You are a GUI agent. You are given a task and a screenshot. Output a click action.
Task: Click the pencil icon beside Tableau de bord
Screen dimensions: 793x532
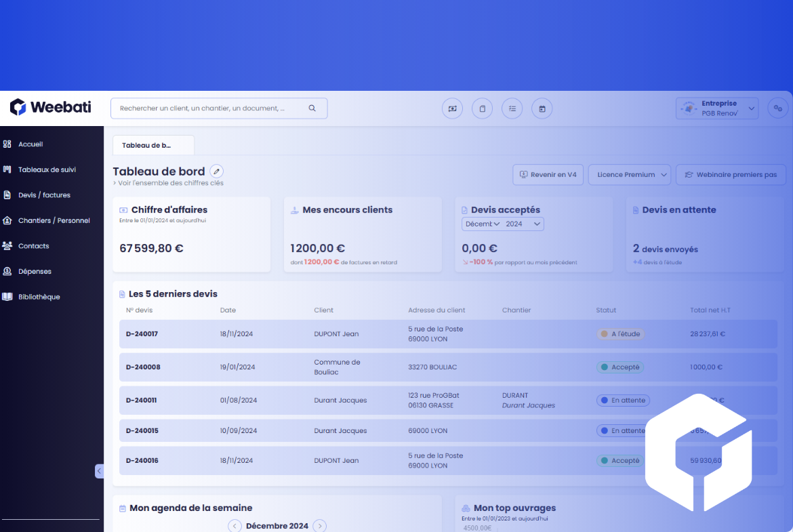pyautogui.click(x=216, y=171)
